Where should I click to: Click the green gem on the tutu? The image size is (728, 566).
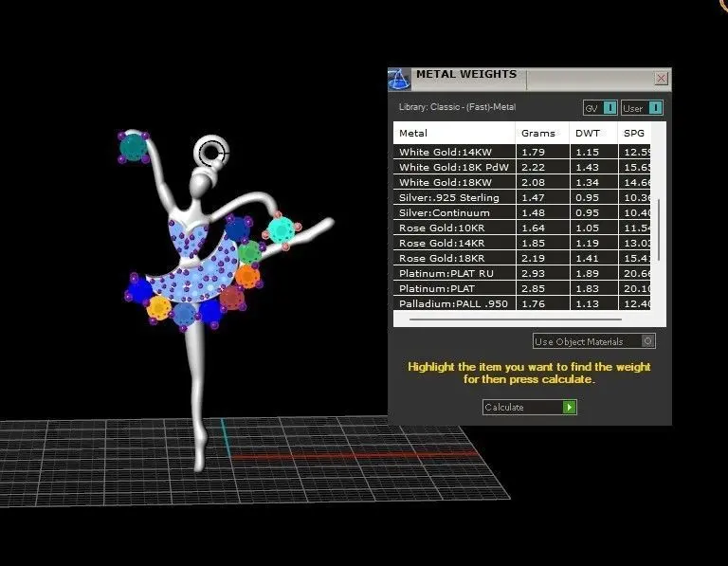[250, 252]
